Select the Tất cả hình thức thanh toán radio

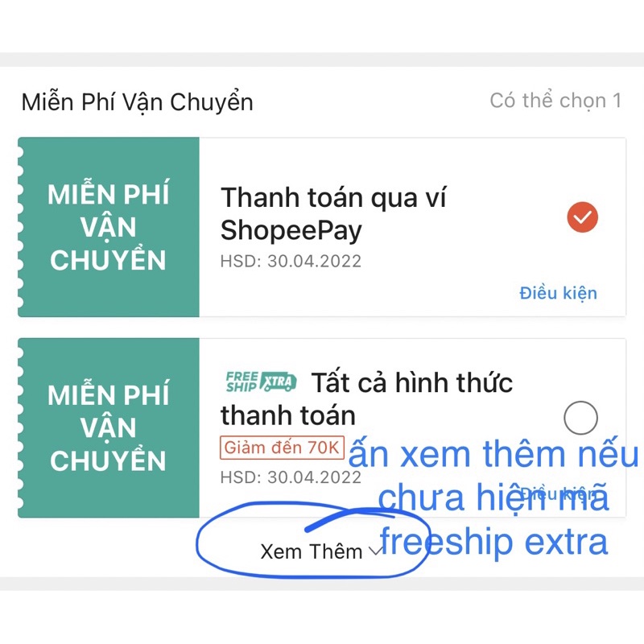pos(580,418)
